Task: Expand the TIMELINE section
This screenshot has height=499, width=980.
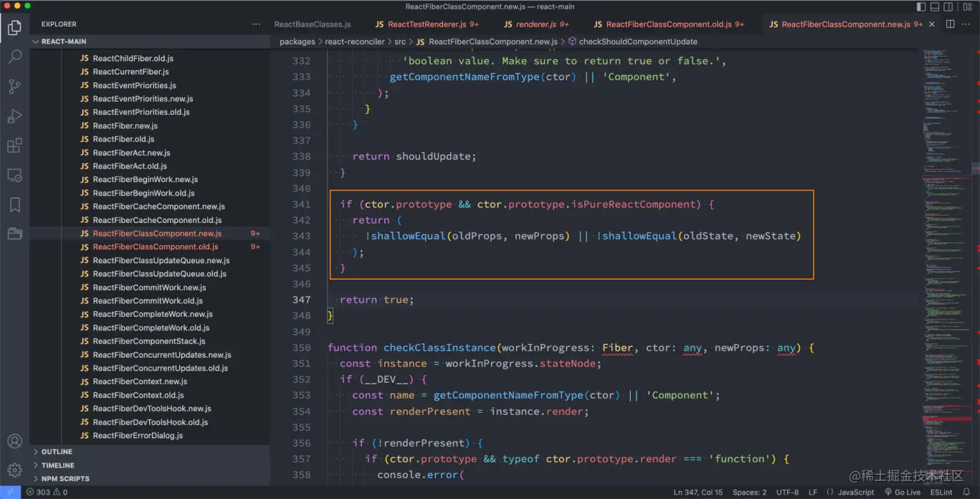Action: tap(151, 465)
